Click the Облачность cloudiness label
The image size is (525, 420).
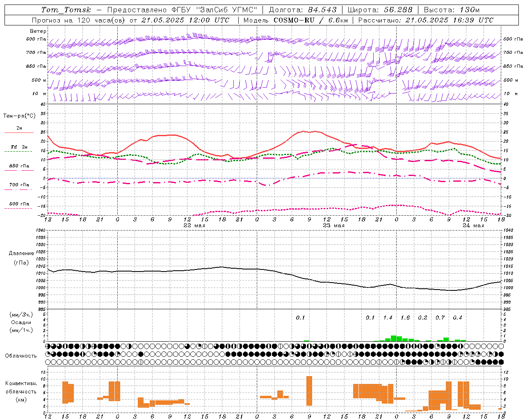tap(21, 356)
